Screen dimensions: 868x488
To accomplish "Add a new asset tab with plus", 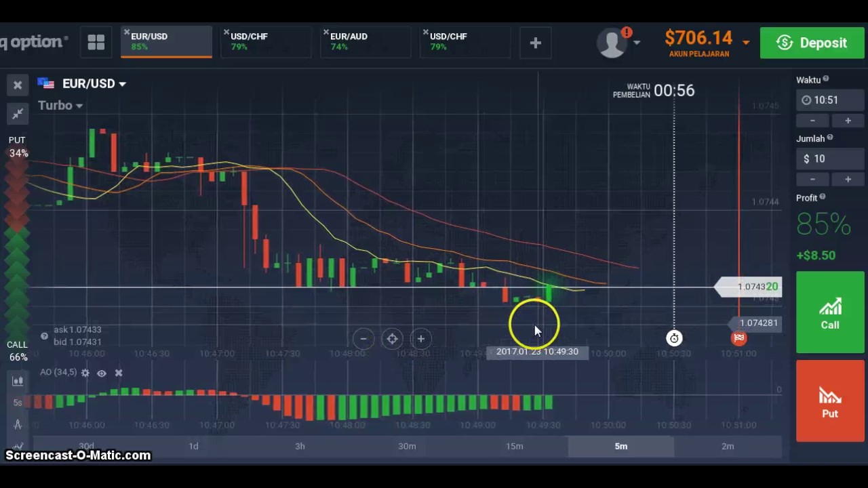I will (535, 43).
